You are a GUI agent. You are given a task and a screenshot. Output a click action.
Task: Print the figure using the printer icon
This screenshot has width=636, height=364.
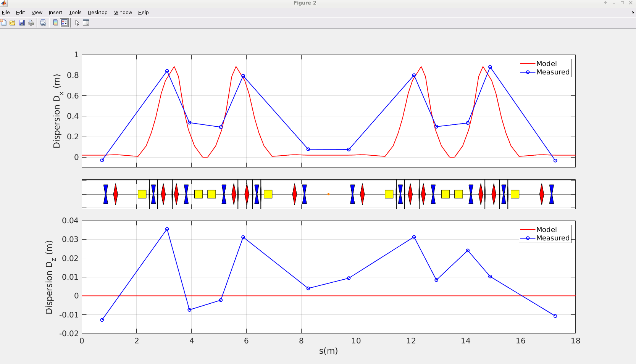point(31,23)
